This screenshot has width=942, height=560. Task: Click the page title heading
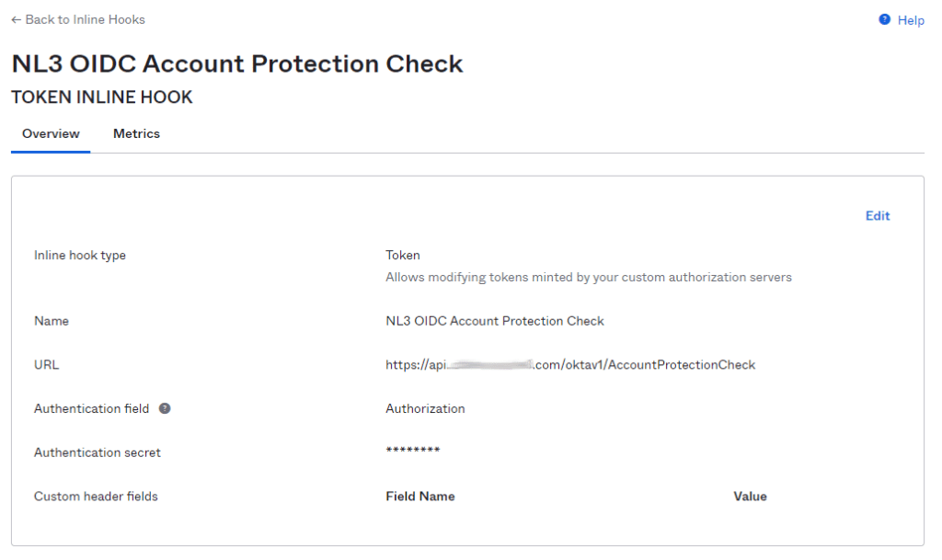coord(236,63)
